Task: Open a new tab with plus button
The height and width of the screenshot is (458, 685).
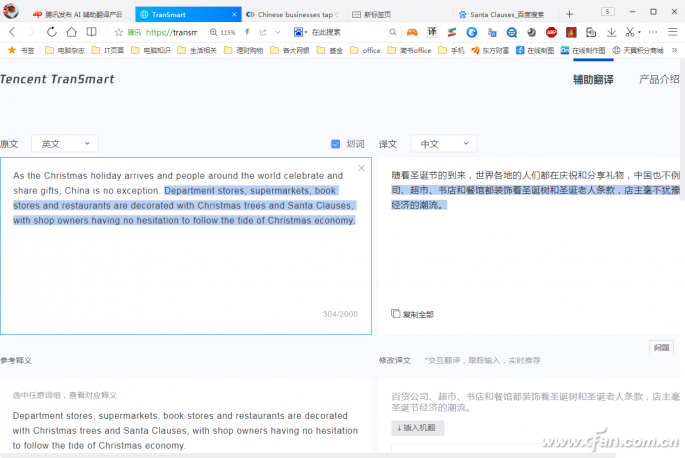Action: pyautogui.click(x=569, y=14)
